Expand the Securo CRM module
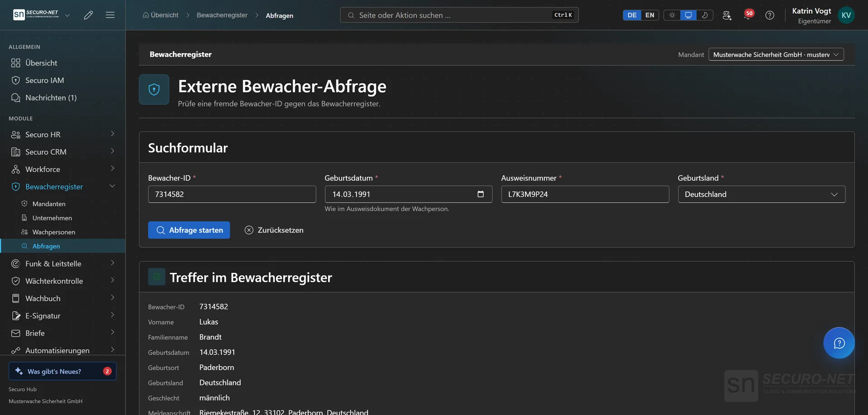Image resolution: width=868 pixels, height=415 pixels. (x=63, y=152)
